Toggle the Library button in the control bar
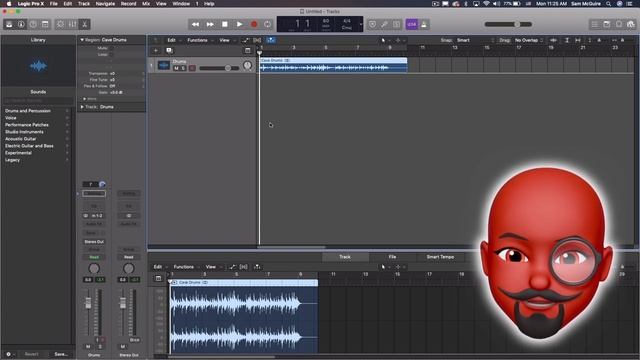 pyautogui.click(x=9, y=24)
